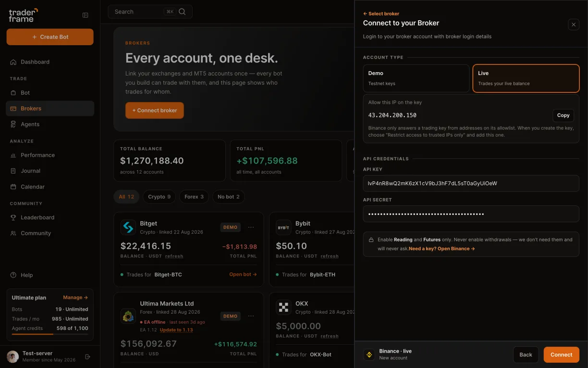Click the Journal notebook icon
The width and height of the screenshot is (588, 368).
coord(13,171)
